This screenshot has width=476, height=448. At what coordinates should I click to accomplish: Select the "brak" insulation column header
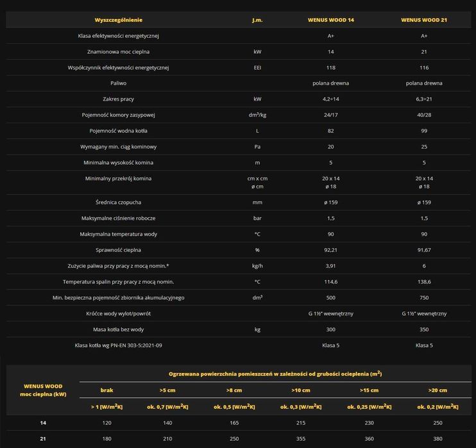point(106,390)
